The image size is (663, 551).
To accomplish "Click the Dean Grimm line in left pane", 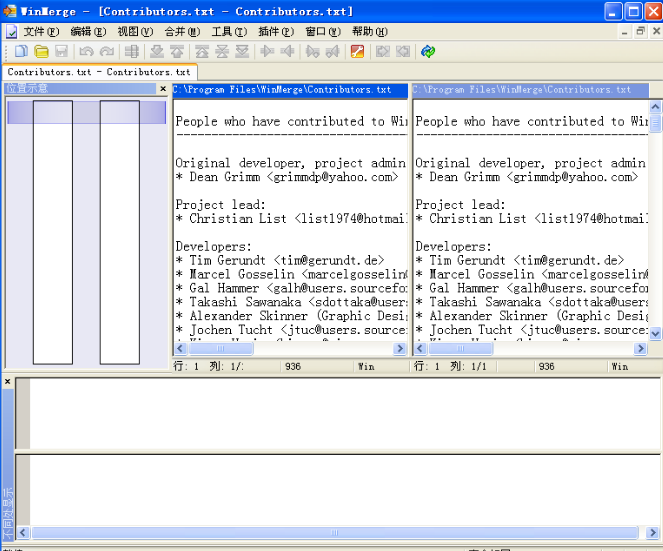I will (x=287, y=177).
